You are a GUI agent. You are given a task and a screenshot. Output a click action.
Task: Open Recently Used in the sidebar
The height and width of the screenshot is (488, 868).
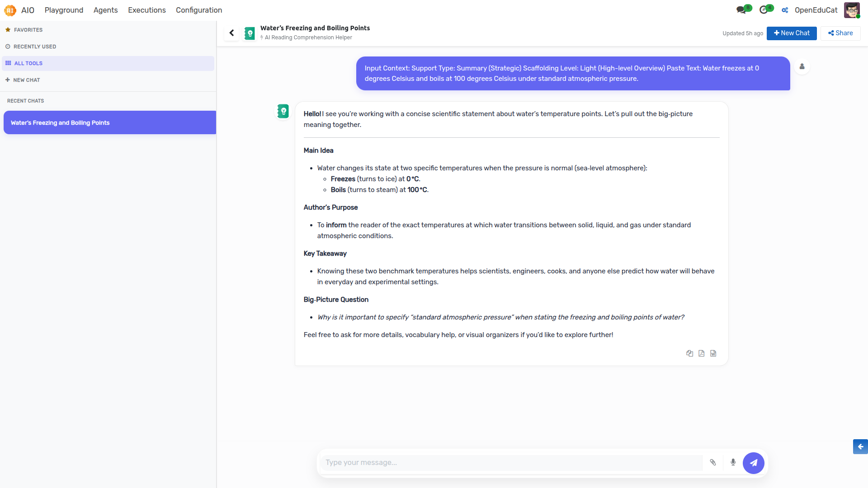108,47
